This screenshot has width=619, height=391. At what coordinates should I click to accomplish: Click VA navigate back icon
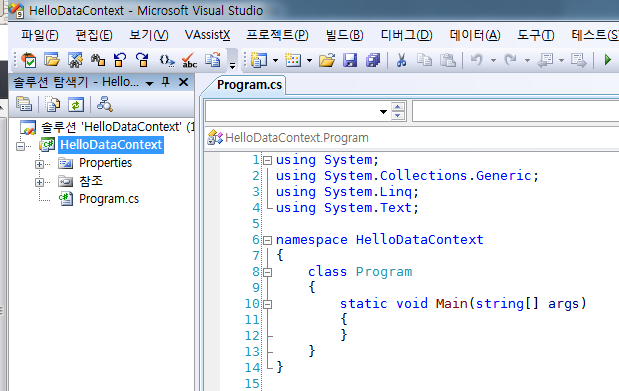pos(120,60)
